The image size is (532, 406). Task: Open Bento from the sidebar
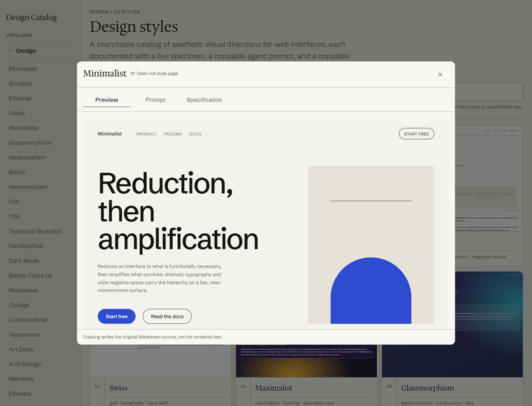[x=17, y=172]
